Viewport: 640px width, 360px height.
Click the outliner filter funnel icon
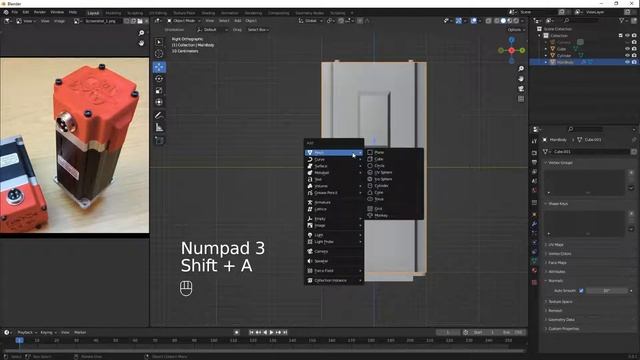(x=622, y=20)
